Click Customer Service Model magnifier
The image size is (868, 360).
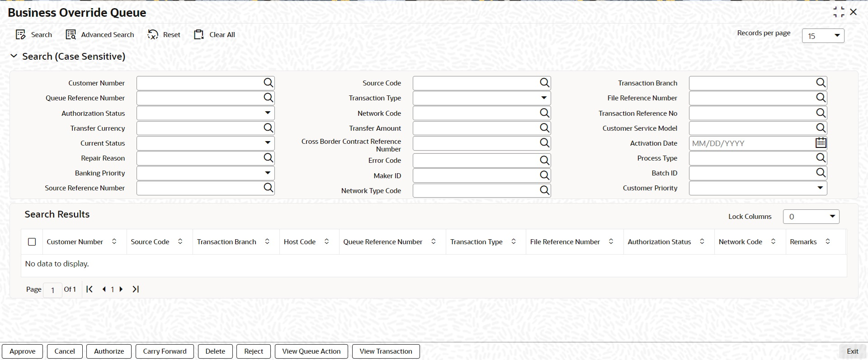pyautogui.click(x=821, y=128)
